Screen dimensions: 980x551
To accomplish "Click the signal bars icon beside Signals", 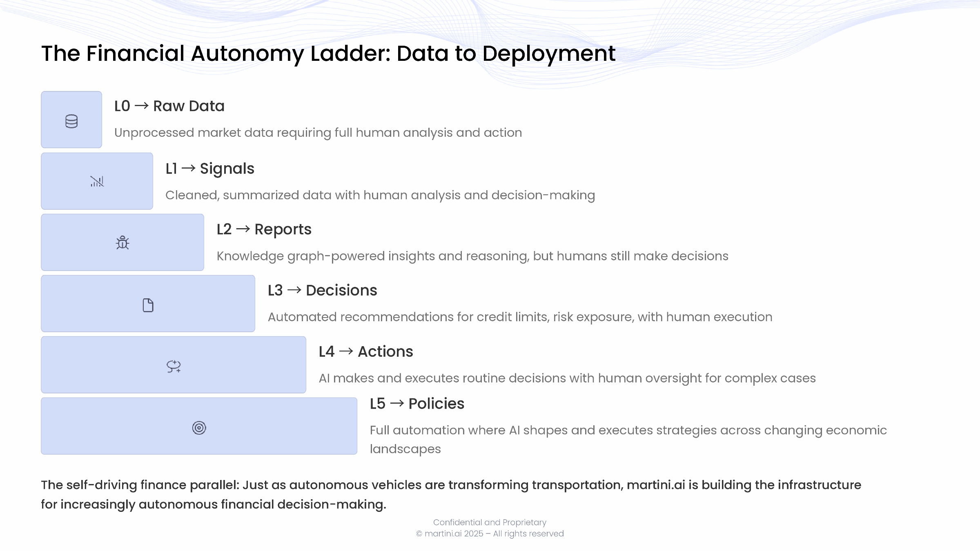I will [x=97, y=181].
